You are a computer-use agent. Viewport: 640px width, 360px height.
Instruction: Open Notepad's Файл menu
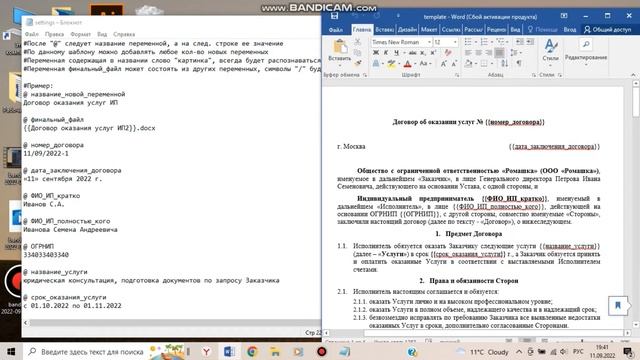click(31, 34)
